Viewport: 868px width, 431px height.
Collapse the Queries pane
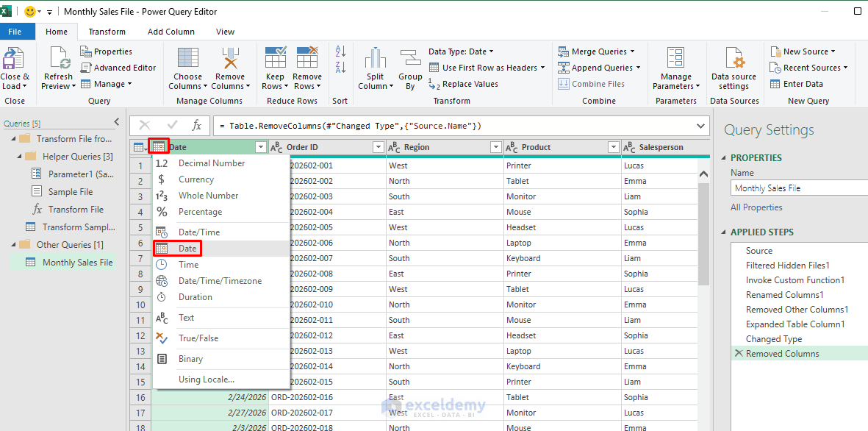[117, 122]
